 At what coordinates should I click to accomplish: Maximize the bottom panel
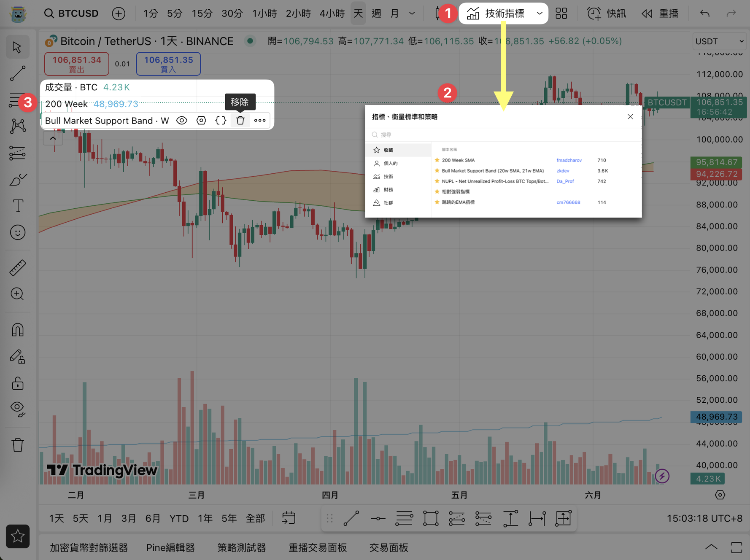(x=736, y=547)
